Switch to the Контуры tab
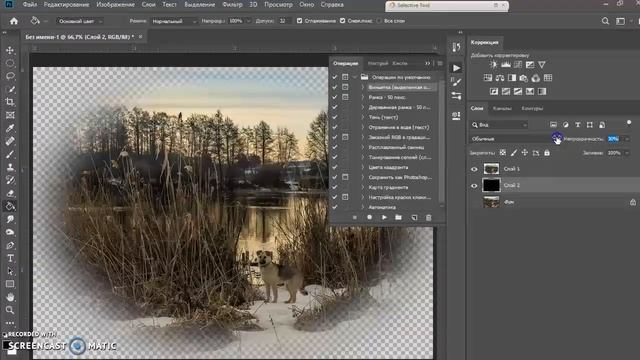This screenshot has height=360, width=640. (x=532, y=109)
